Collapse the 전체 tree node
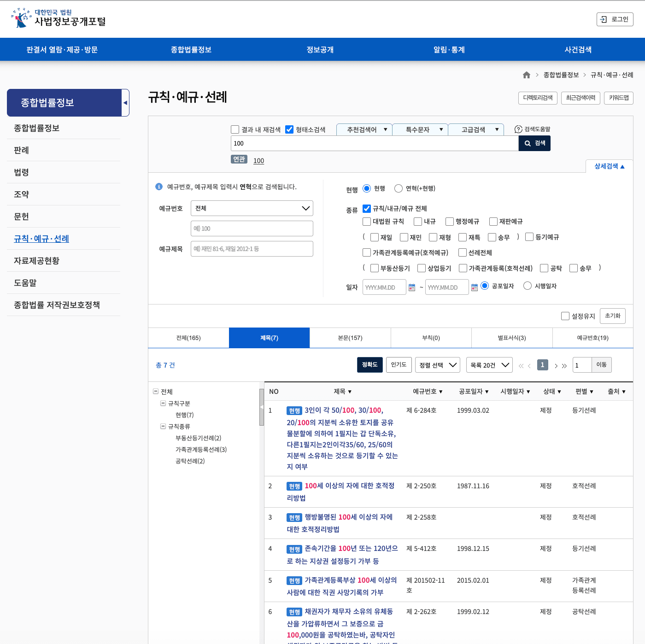Viewport: 645px width, 644px height. pos(156,392)
